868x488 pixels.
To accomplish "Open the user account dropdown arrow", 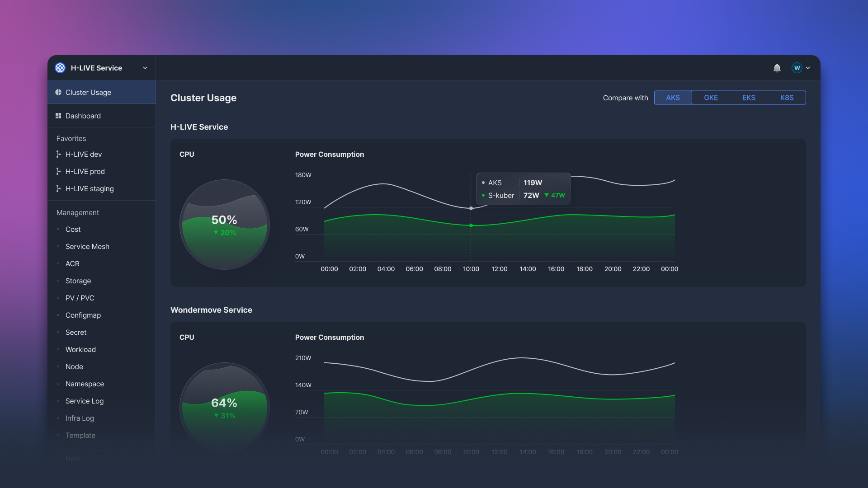I will (808, 68).
